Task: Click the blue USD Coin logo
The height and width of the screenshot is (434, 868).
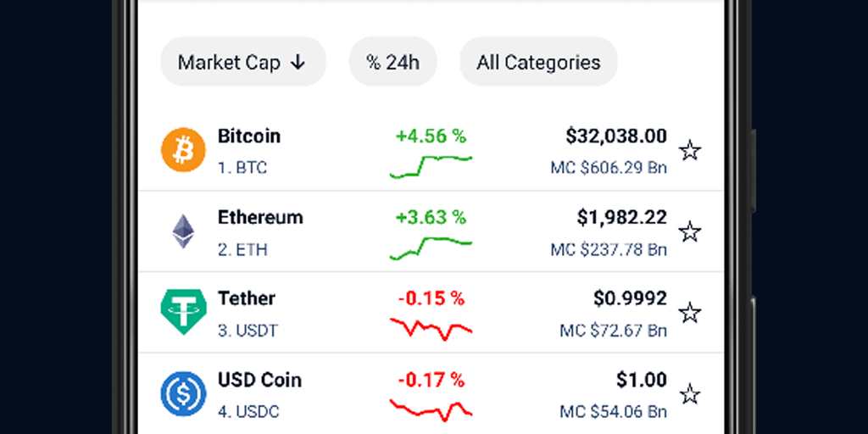Action: point(183,393)
